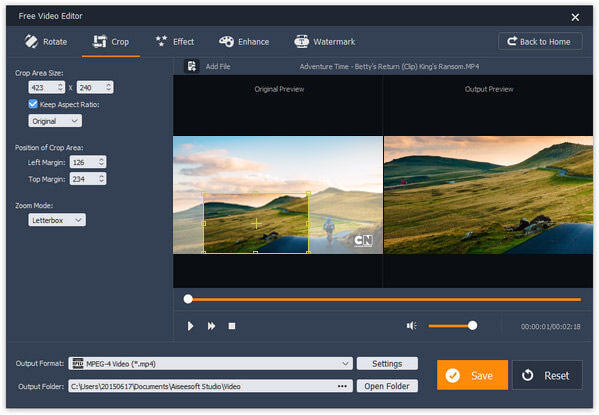Viewport: 599px width, 415px height.
Task: Open the Effect tool
Action: pyautogui.click(x=175, y=42)
